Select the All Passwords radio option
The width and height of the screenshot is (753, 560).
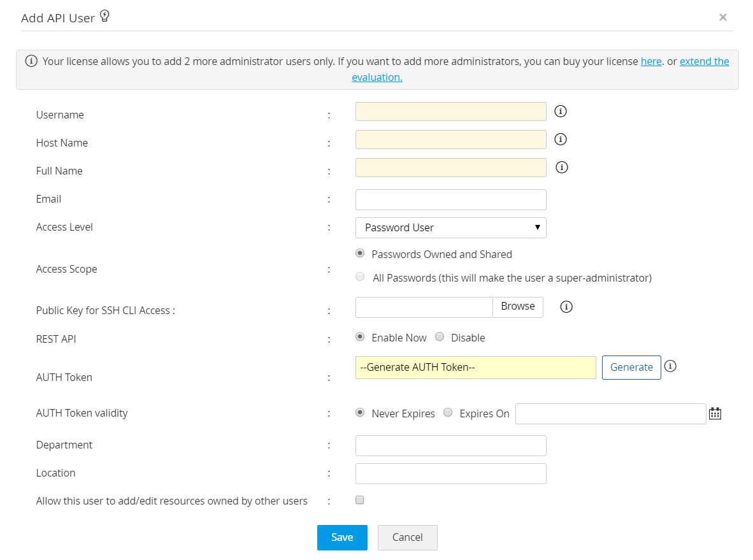pyautogui.click(x=360, y=276)
